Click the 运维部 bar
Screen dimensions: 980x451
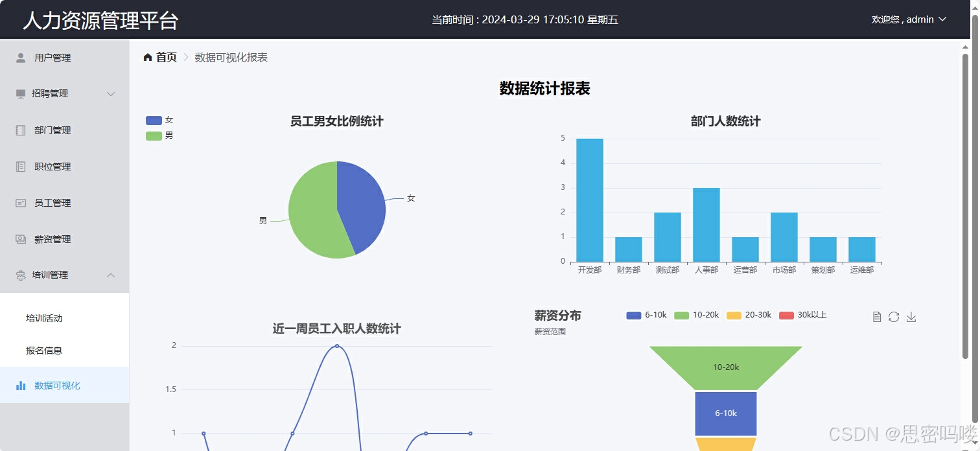click(x=862, y=249)
